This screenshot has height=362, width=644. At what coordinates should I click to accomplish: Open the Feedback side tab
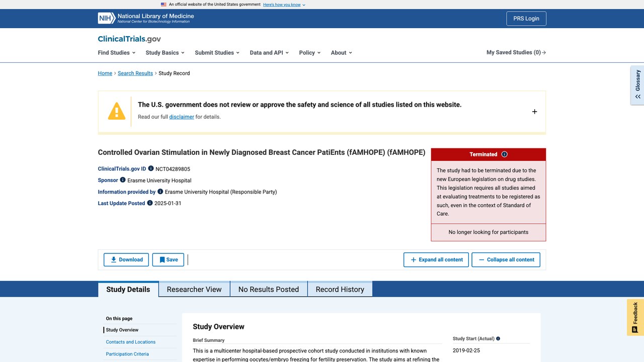(635, 317)
